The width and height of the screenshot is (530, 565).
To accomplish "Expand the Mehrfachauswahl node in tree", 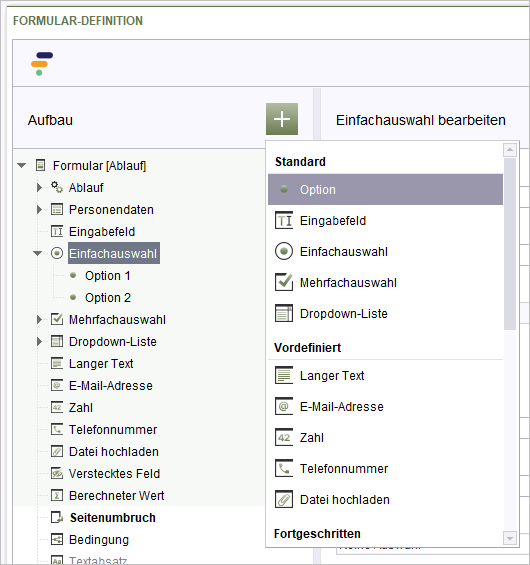I will (39, 319).
